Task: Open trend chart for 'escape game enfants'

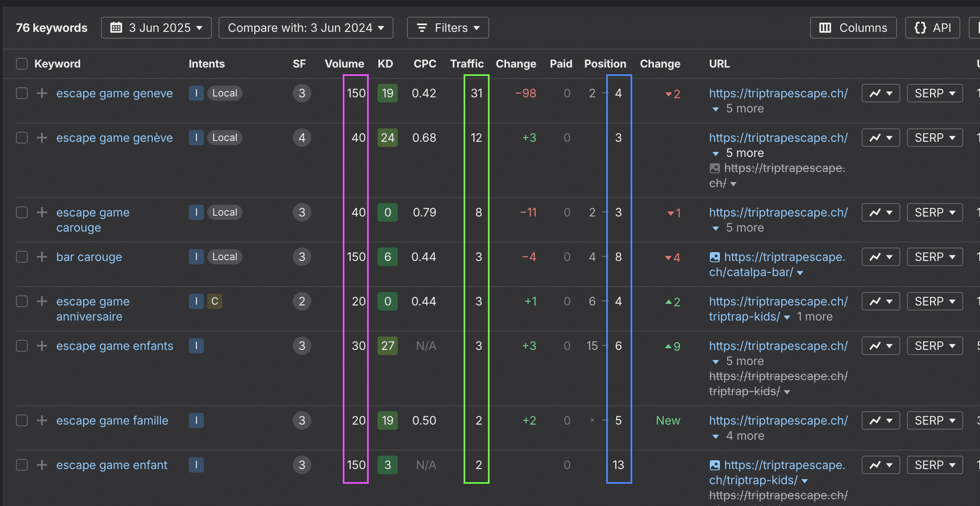Action: click(881, 346)
